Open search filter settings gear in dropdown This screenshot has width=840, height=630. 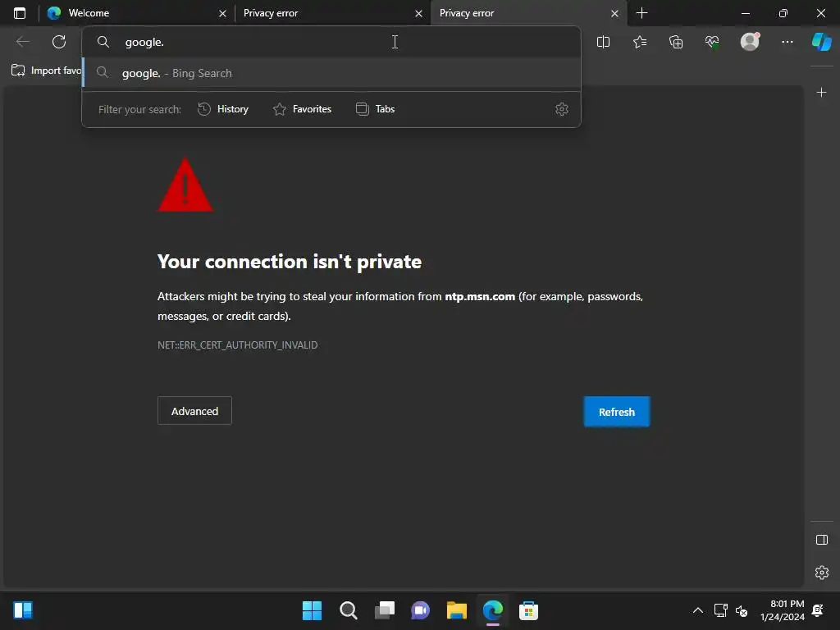click(x=561, y=109)
